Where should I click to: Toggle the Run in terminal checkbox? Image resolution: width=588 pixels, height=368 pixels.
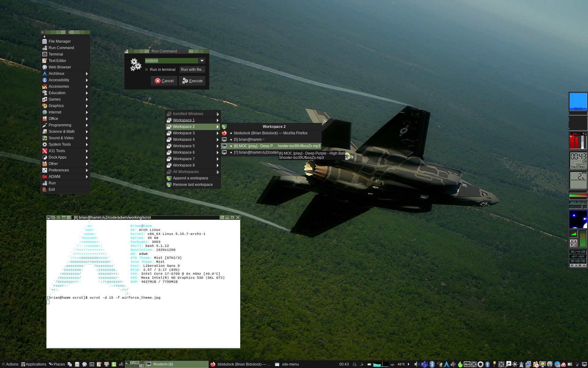(x=147, y=70)
